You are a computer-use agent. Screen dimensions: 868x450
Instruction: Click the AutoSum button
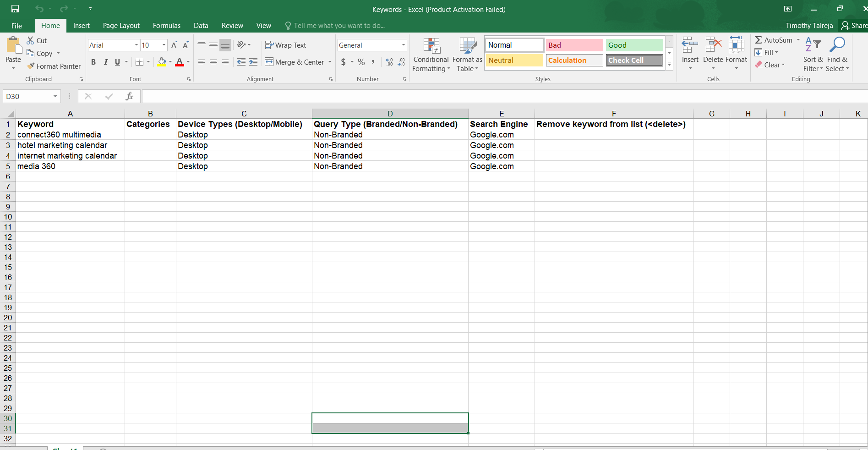click(774, 40)
